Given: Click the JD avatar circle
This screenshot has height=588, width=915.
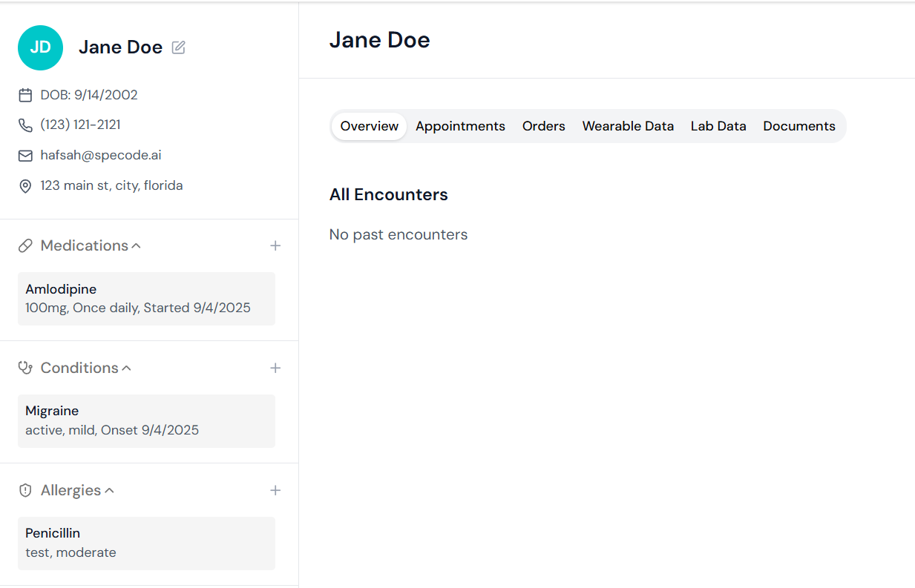Looking at the screenshot, I should pyautogui.click(x=41, y=47).
